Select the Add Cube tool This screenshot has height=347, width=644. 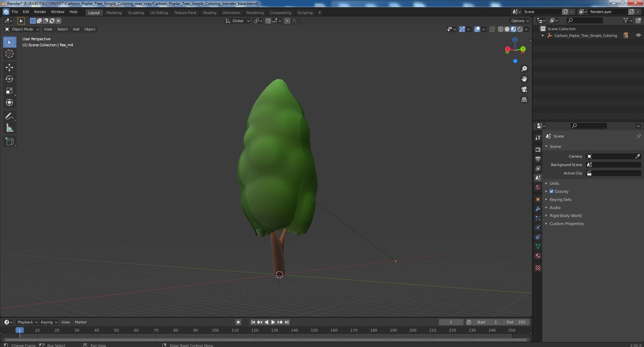coord(9,141)
